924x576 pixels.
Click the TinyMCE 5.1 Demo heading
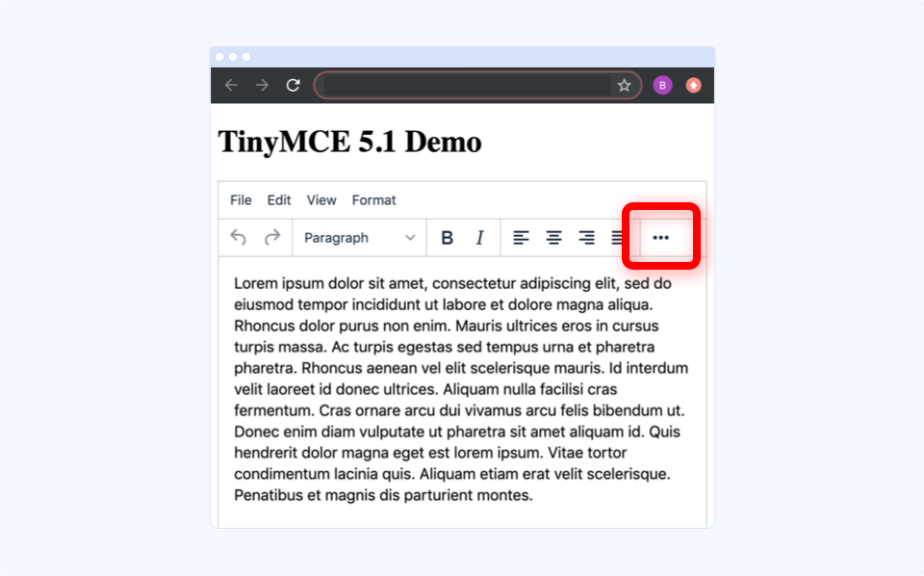click(350, 143)
